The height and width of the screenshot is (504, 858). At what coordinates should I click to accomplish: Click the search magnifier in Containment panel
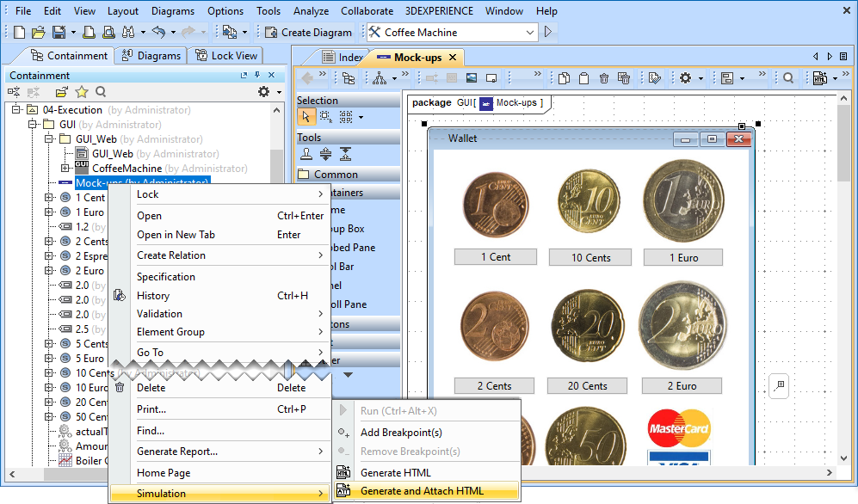tap(101, 92)
